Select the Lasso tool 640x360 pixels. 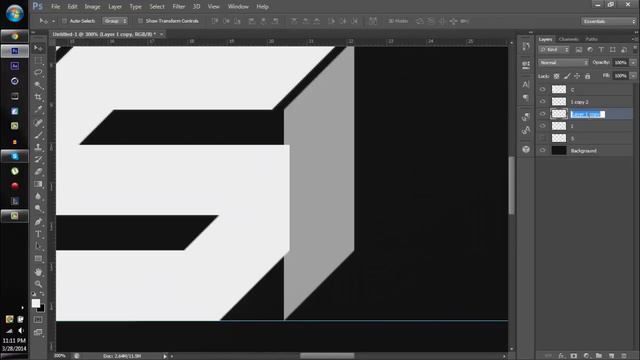point(38,73)
